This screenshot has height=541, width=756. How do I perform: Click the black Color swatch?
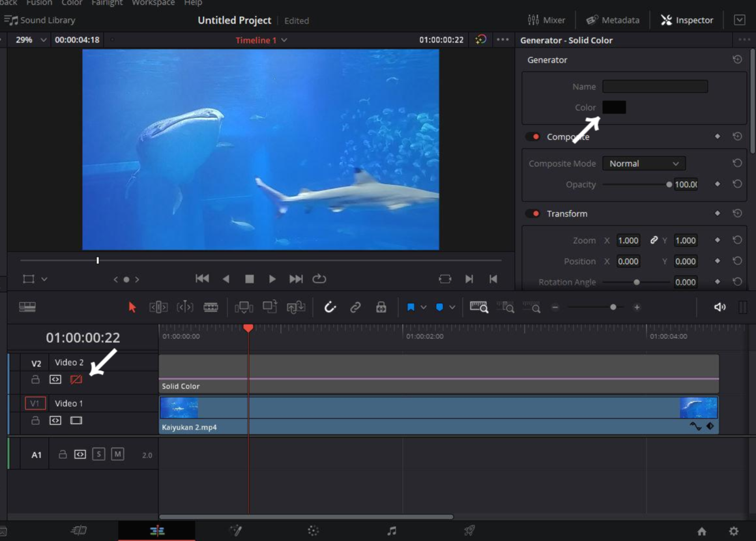(614, 107)
